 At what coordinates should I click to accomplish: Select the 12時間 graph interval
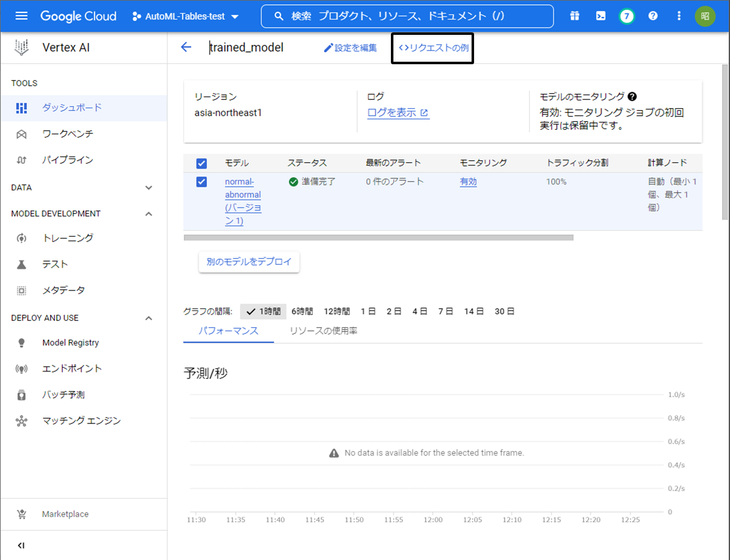[337, 311]
